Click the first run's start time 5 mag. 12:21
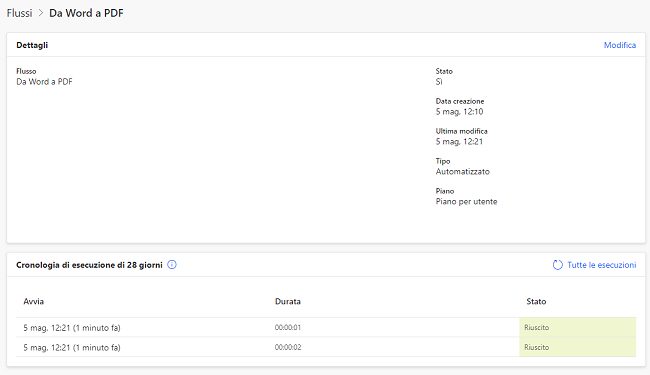Image resolution: width=650 pixels, height=375 pixels. point(72,328)
